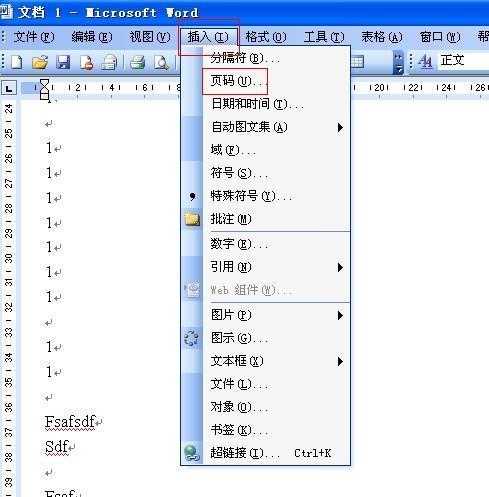Click the hyperlink globe icon in the menu
Viewport: 489px width, 497px height.
point(192,453)
